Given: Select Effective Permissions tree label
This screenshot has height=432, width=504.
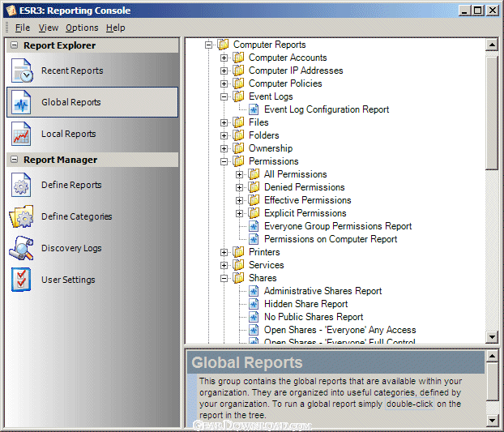Looking at the screenshot, I should coord(308,200).
